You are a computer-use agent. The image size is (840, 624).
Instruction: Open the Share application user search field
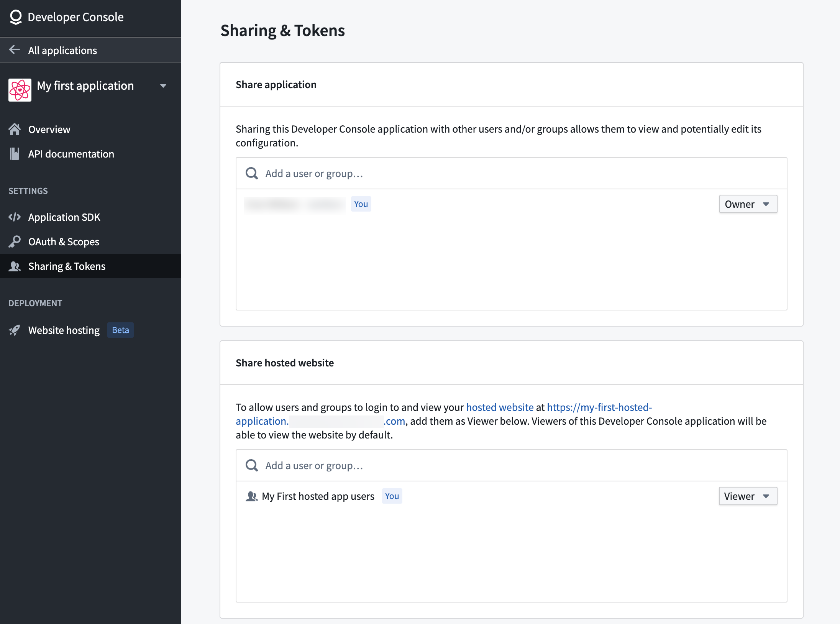(x=511, y=173)
